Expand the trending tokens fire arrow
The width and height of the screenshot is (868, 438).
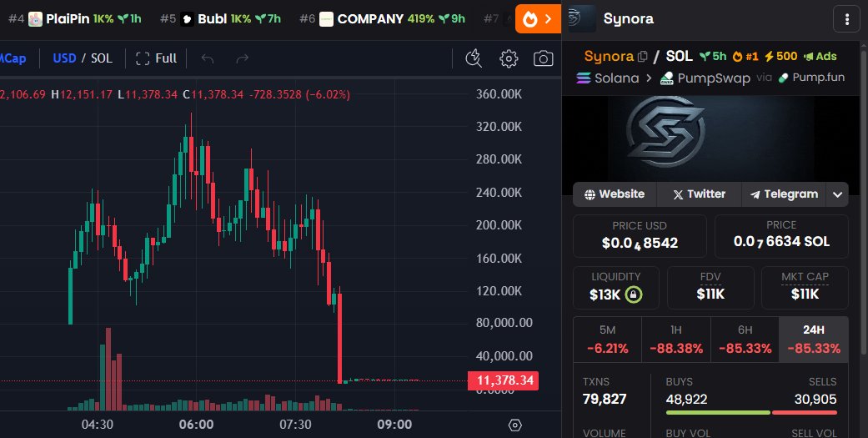tap(538, 18)
